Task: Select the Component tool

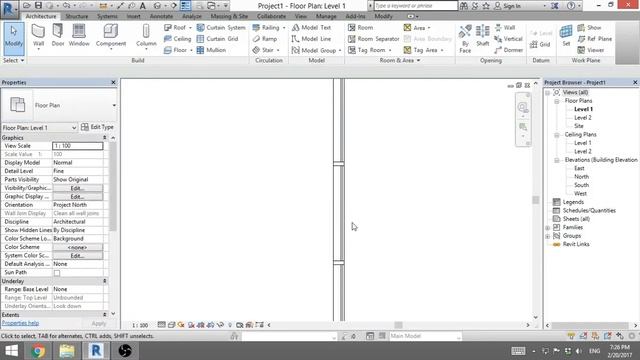Action: click(x=111, y=36)
